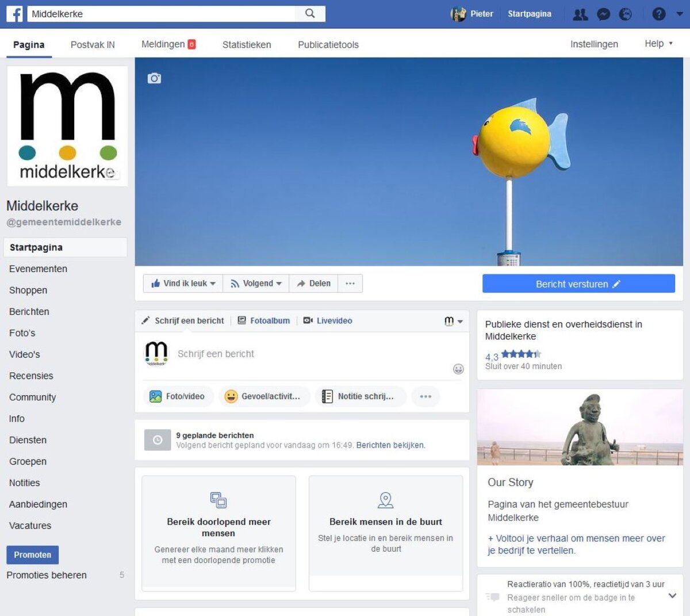690x616 pixels.
Task: Click Startpagina link in top bar
Action: [x=530, y=14]
